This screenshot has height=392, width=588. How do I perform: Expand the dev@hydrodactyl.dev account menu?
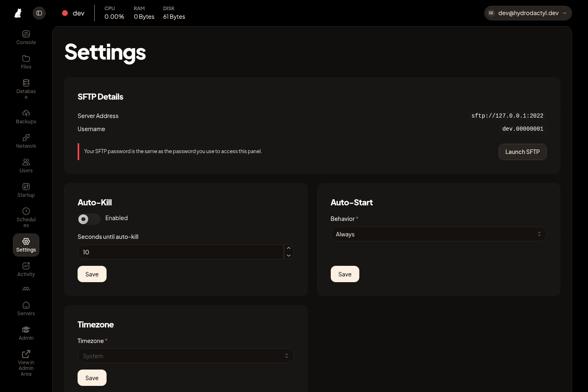528,13
